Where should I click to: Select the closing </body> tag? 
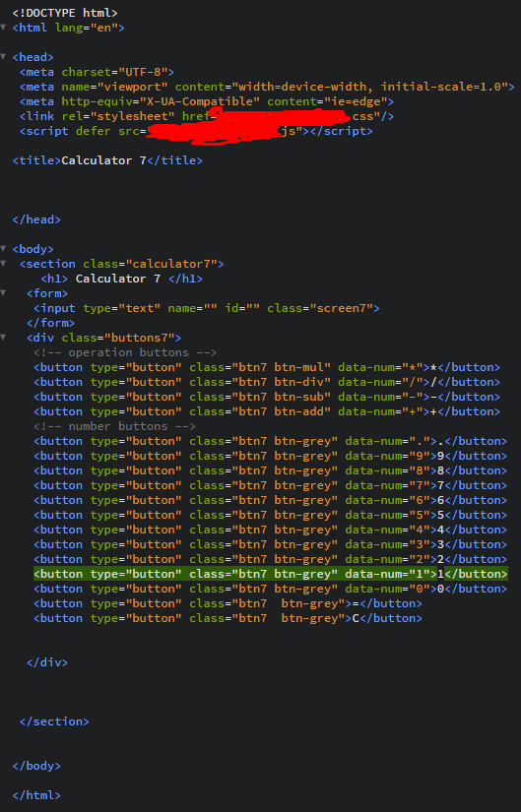click(x=36, y=766)
